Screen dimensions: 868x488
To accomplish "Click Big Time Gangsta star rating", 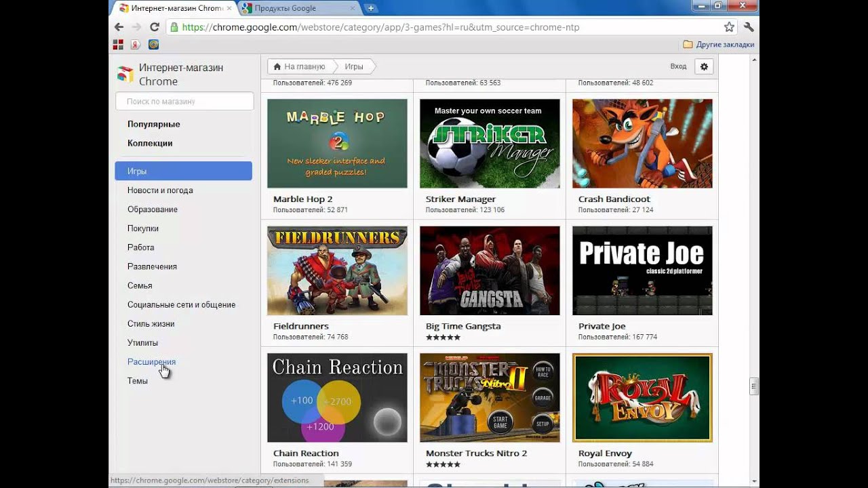I will click(443, 337).
